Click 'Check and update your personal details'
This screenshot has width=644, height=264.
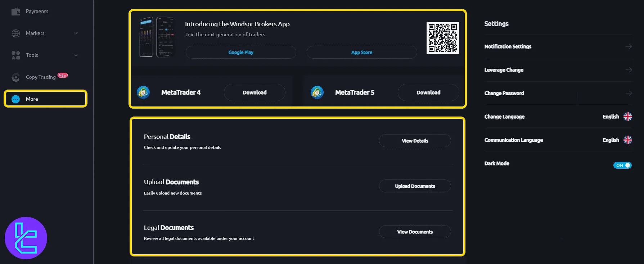[x=183, y=147]
